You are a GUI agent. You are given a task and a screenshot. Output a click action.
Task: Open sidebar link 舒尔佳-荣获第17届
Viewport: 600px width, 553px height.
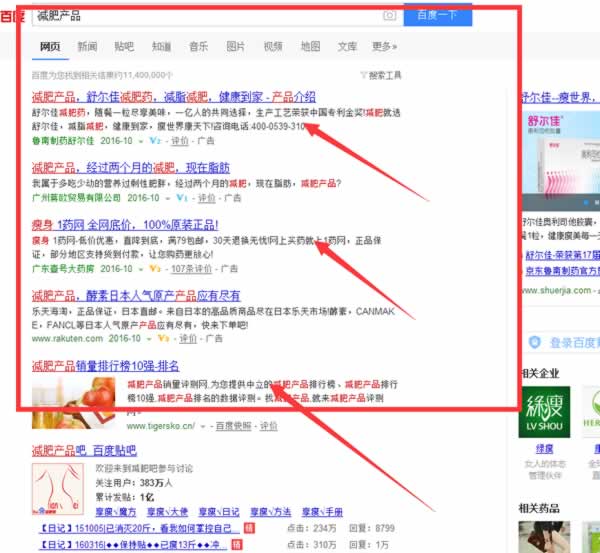(562, 254)
